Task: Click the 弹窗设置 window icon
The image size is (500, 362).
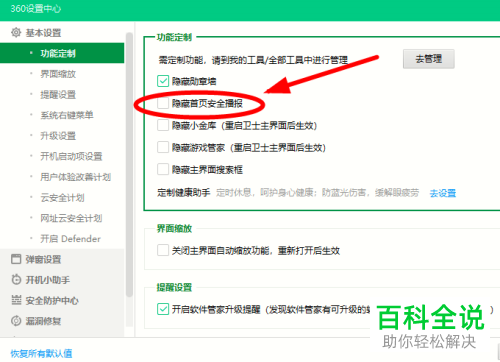Action: click(16, 259)
